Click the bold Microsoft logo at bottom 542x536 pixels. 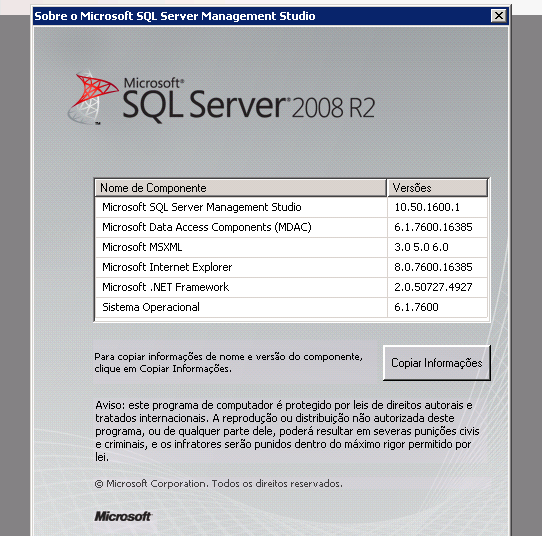click(x=123, y=516)
